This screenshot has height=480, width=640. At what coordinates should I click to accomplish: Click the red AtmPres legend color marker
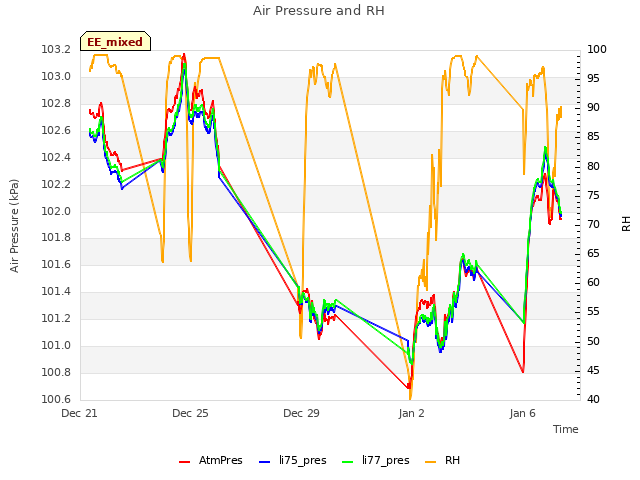(x=184, y=462)
